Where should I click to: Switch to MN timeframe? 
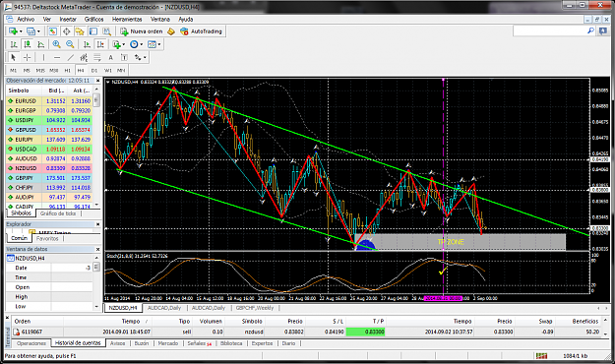tap(121, 71)
